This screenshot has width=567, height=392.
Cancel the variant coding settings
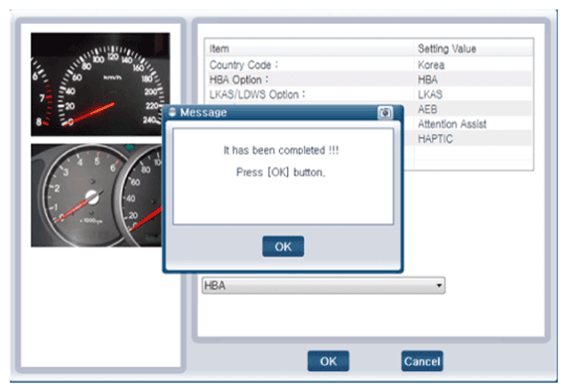(x=422, y=361)
